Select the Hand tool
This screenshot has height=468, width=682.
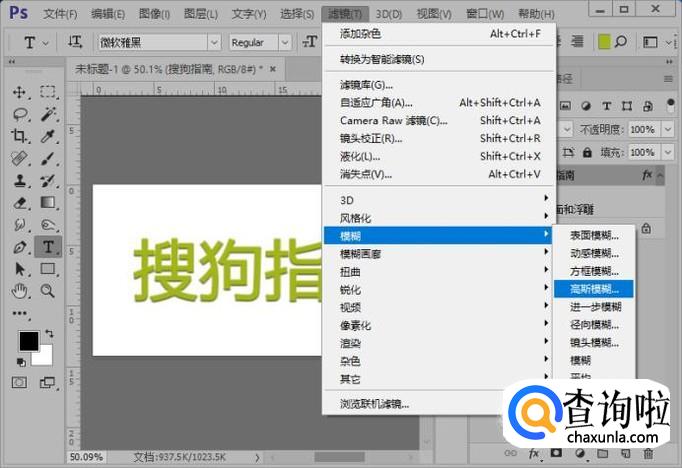point(20,291)
